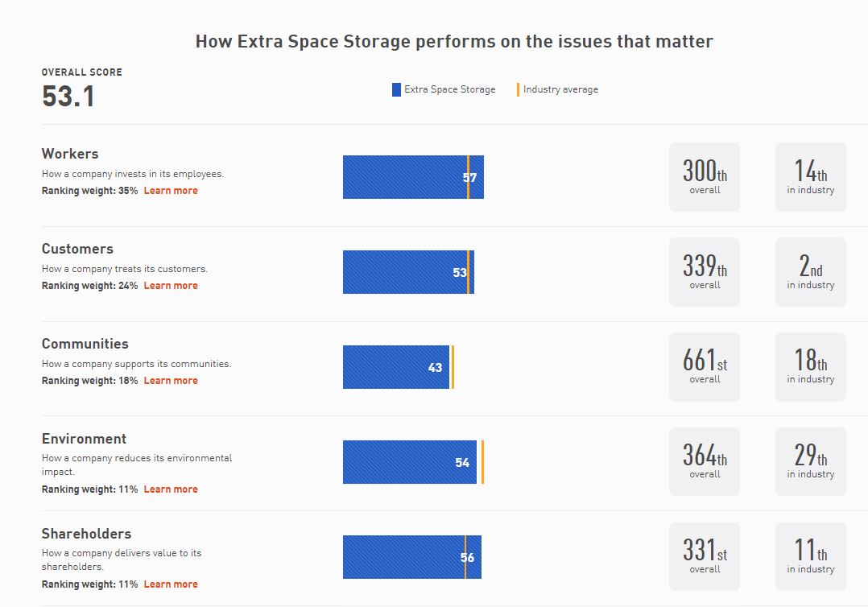
Task: Select the 661st overall ranking tile
Action: (705, 367)
